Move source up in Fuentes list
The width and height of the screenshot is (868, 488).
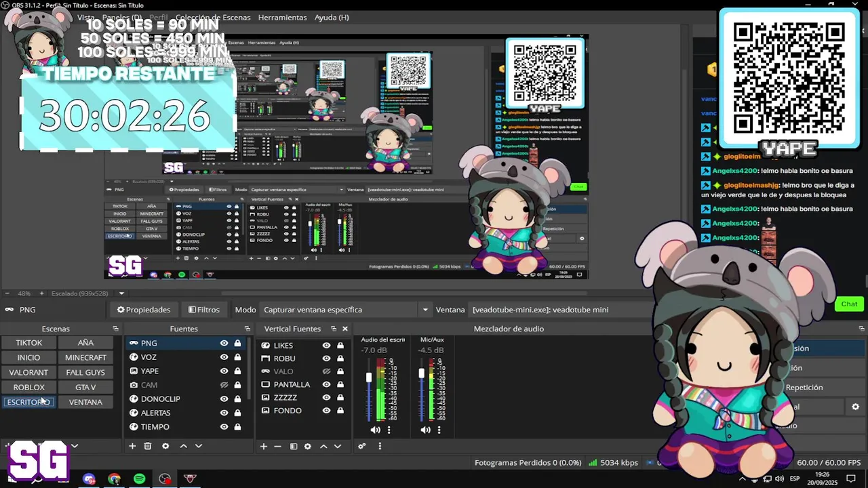(183, 446)
